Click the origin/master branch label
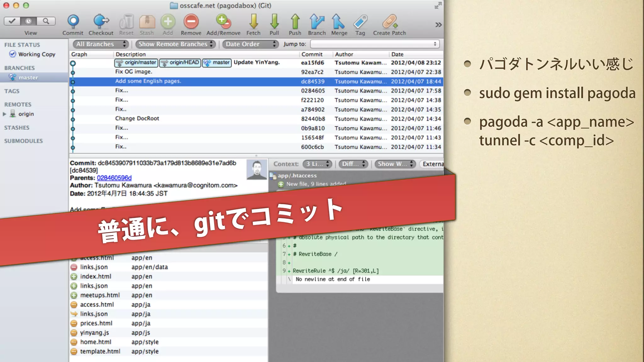 [x=136, y=63]
